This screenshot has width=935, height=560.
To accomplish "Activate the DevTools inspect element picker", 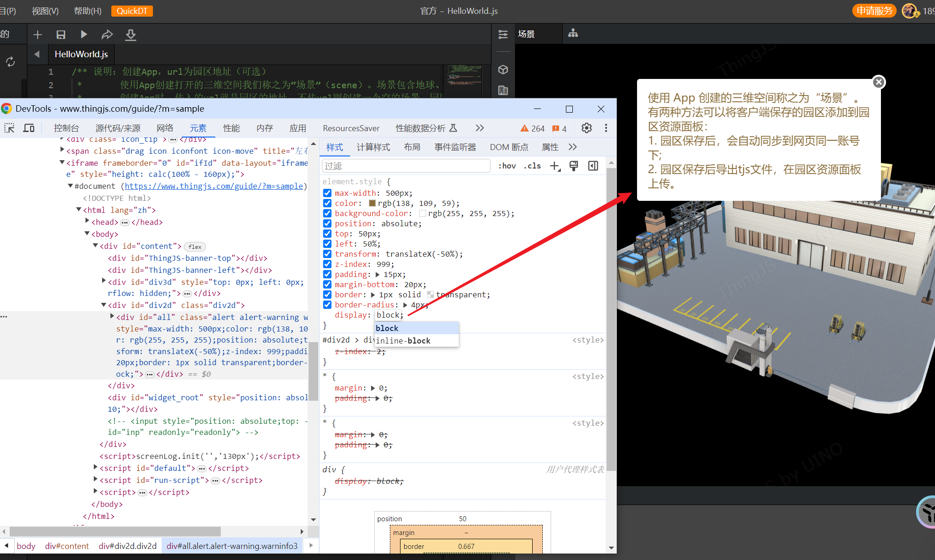I will pos(9,128).
